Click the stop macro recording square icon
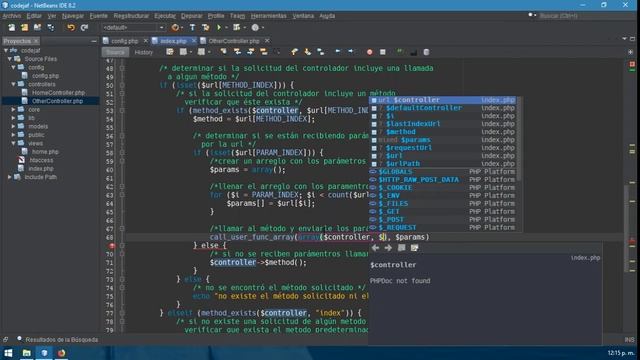This screenshot has height=360, width=640. 382,52
